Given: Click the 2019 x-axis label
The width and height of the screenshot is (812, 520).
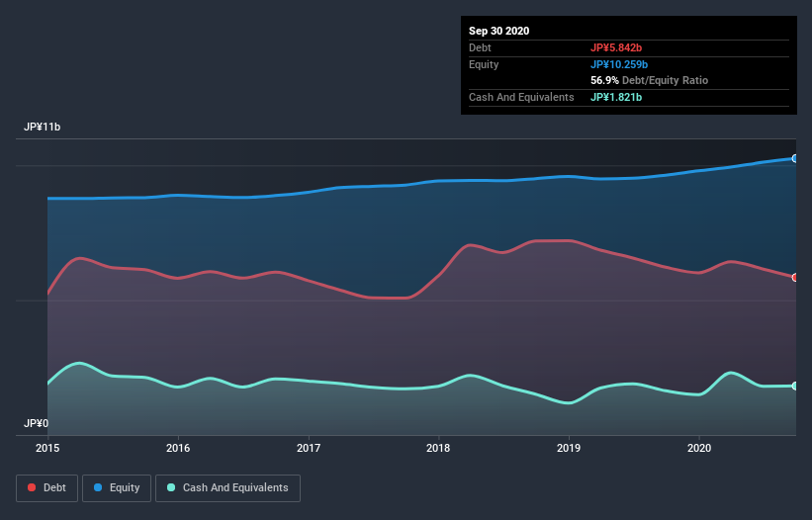Looking at the screenshot, I should click(x=569, y=448).
